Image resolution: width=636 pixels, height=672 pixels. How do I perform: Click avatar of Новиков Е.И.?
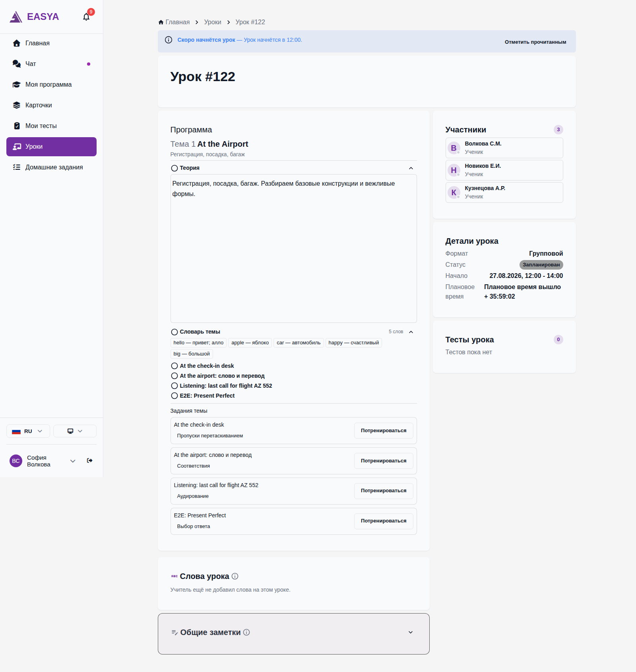(x=454, y=170)
